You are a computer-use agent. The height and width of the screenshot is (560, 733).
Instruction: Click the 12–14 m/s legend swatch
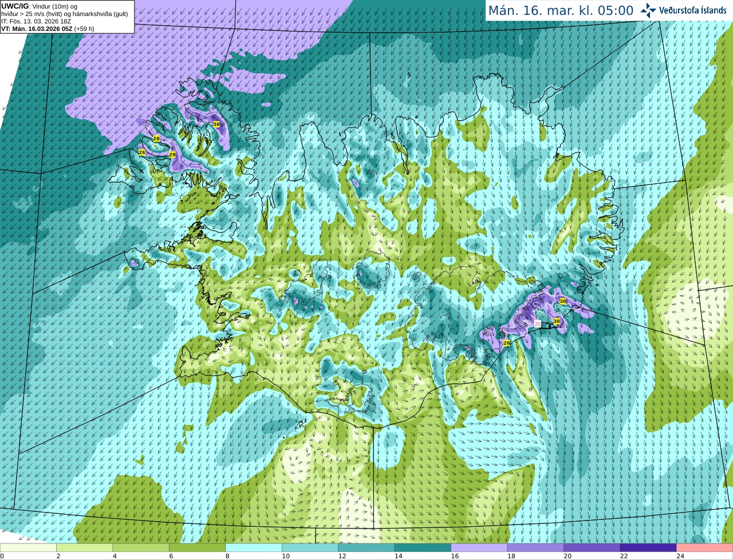(x=366, y=547)
